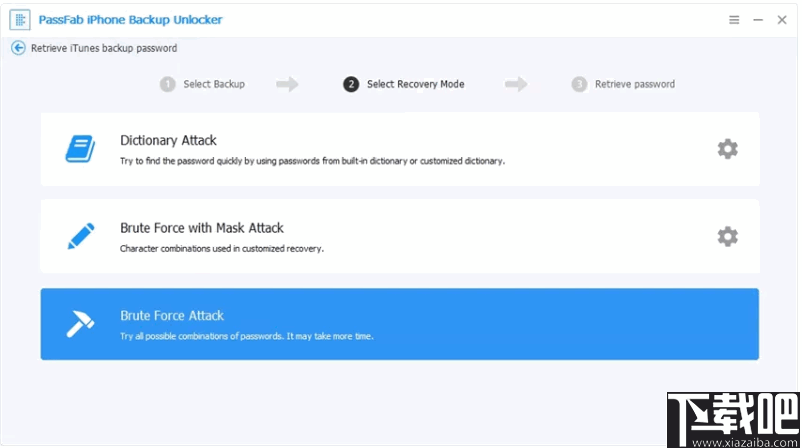Click the Dictionary Attack description text

point(313,161)
